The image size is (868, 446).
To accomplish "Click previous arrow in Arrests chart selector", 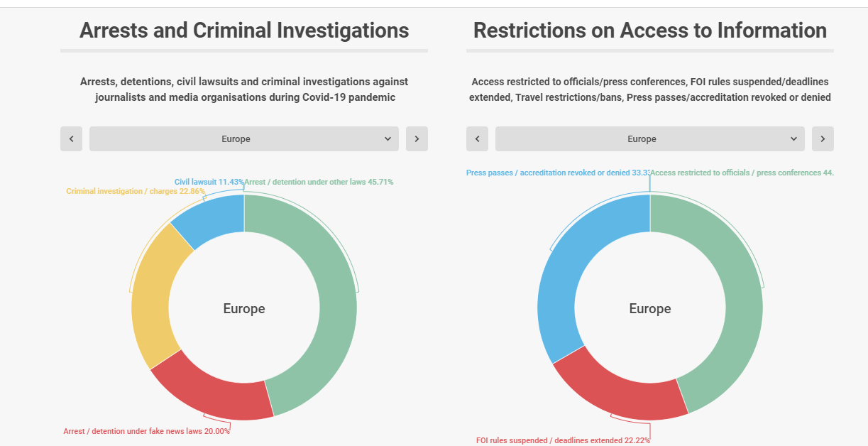I will (72, 139).
